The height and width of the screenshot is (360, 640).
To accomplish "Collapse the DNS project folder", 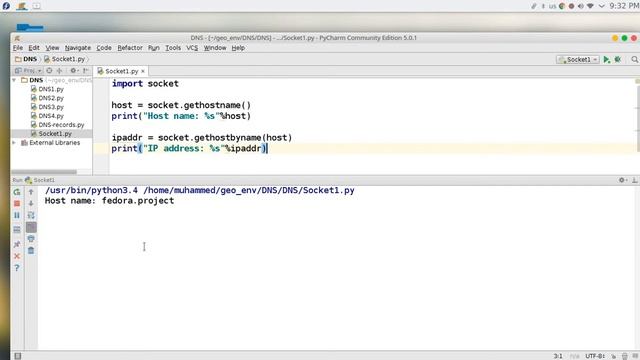I will point(14,80).
